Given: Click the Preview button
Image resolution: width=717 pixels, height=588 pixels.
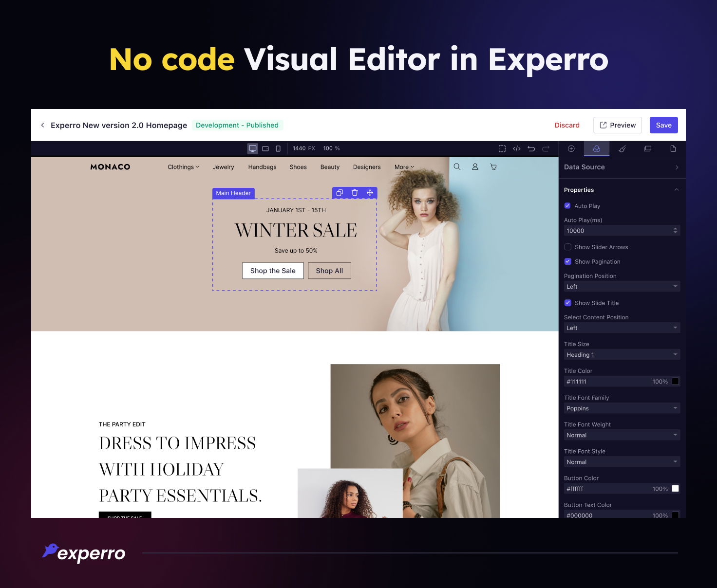Looking at the screenshot, I should coord(618,125).
